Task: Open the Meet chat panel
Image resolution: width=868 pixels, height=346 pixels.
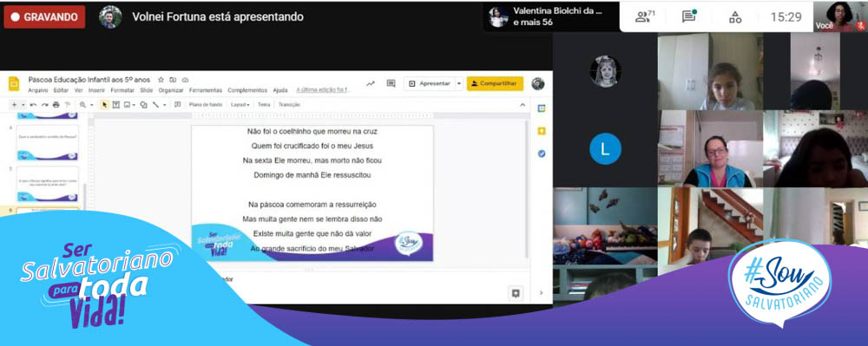Action: 689,16
